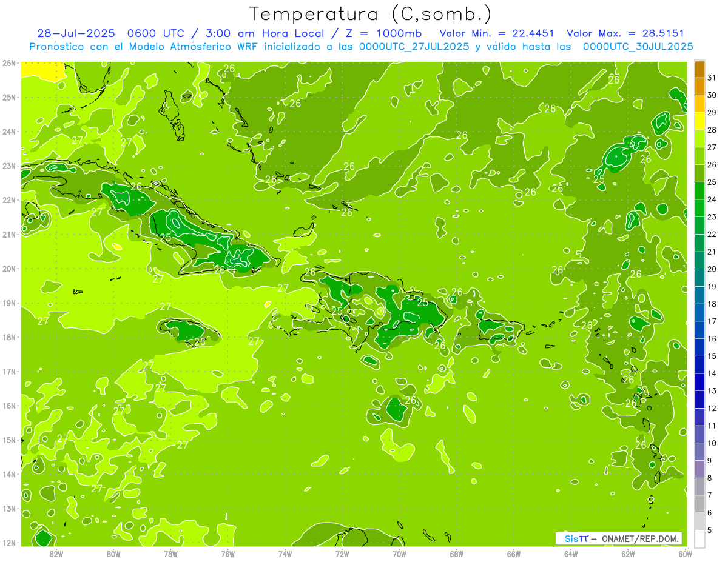Click longitude axis label 68W
Viewport: 728px width, 562px height.
[457, 554]
